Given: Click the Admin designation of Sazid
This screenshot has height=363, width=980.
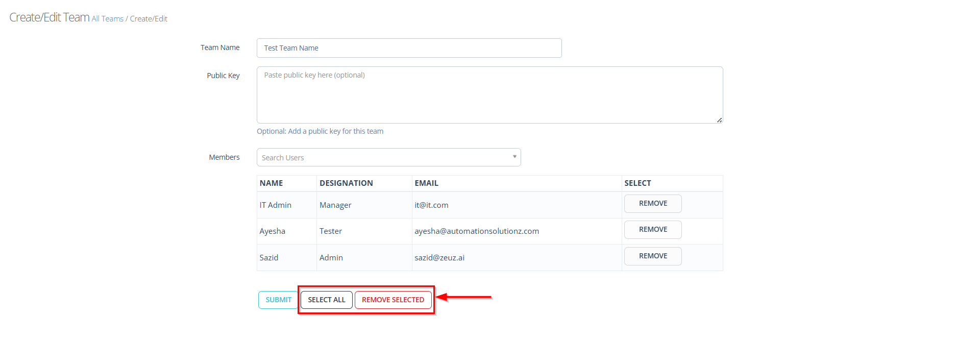Looking at the screenshot, I should pyautogui.click(x=331, y=258).
